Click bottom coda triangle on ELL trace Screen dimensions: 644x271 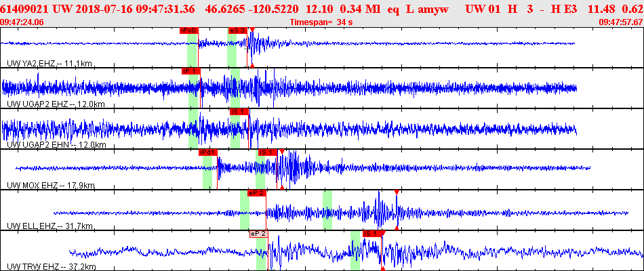click(397, 228)
